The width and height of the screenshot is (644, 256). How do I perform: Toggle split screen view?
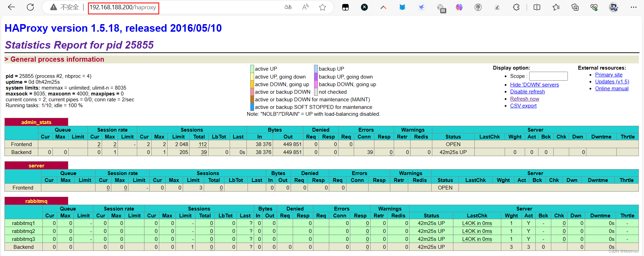[537, 7]
